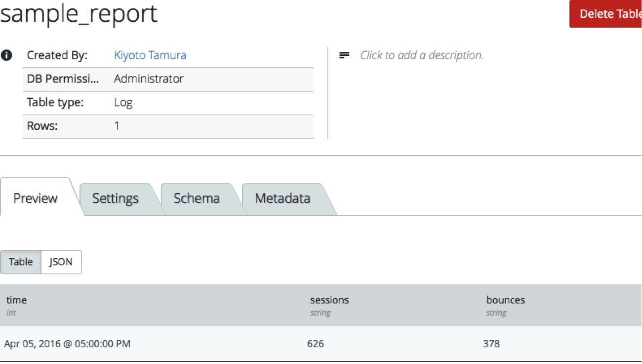This screenshot has width=642, height=364.
Task: Click the description lines icon
Action: (344, 55)
